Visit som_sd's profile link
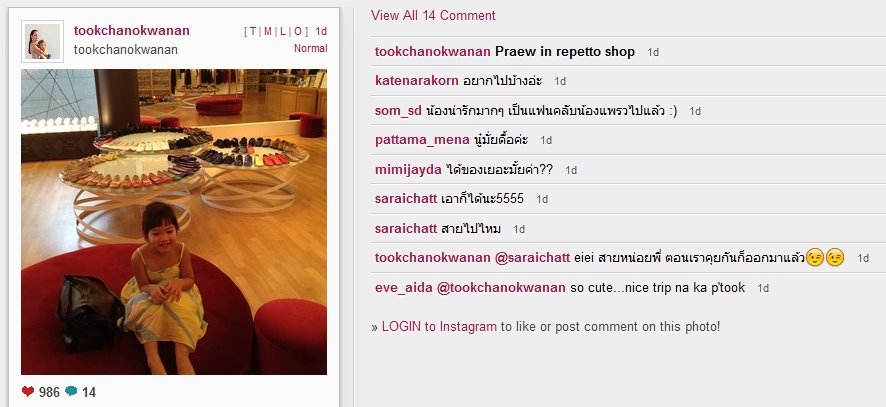The image size is (886, 407). [398, 111]
